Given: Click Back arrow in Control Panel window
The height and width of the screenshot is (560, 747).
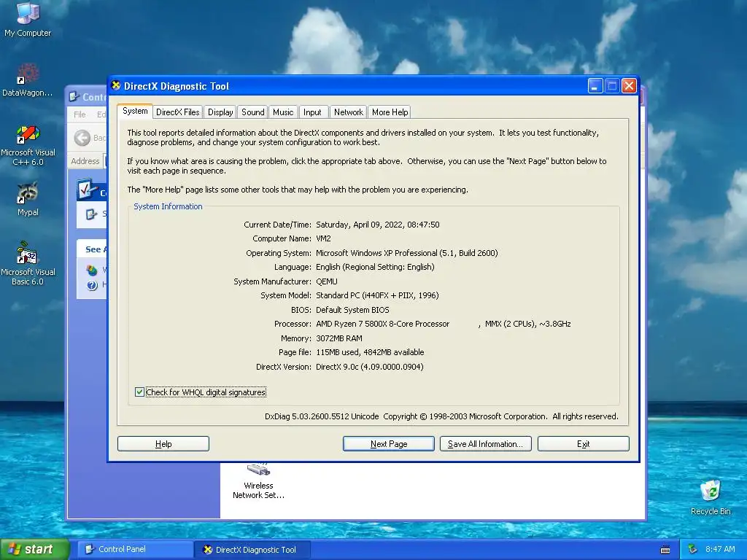Looking at the screenshot, I should [82, 138].
